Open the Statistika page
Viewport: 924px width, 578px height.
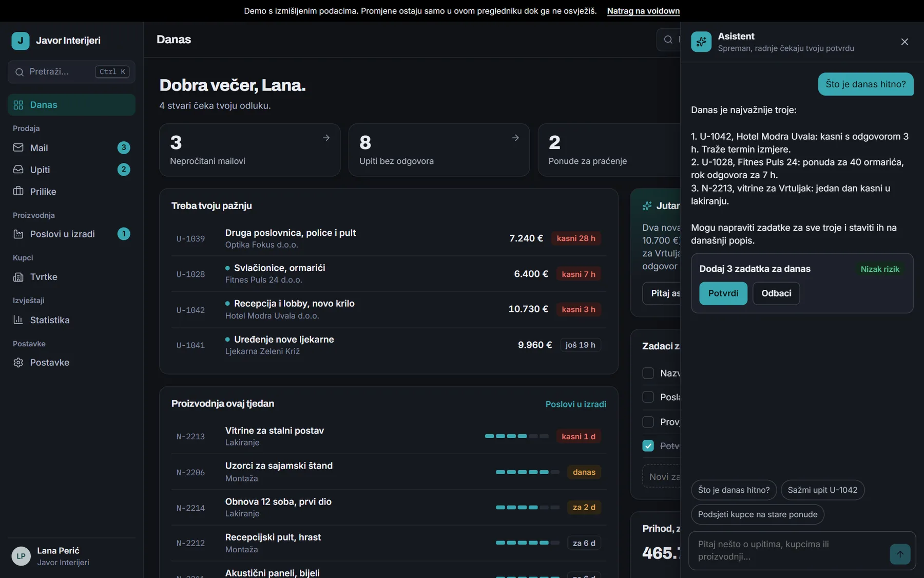(71, 320)
